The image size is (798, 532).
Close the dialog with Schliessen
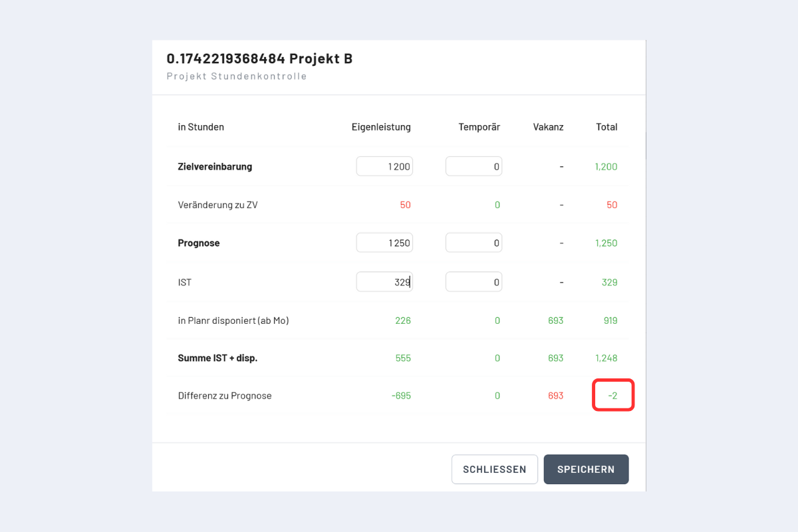coord(494,469)
